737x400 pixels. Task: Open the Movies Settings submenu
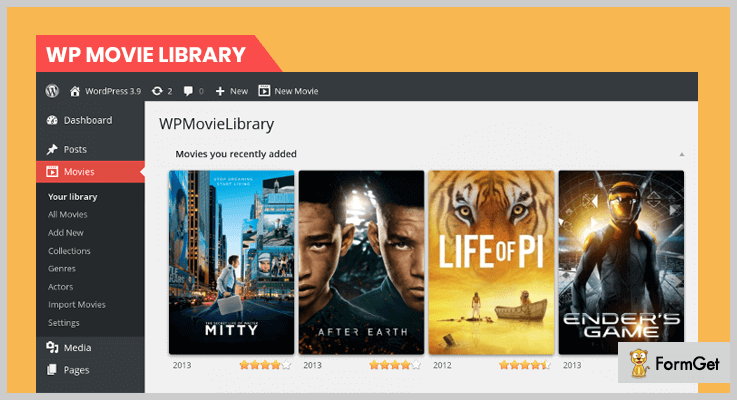coord(63,323)
